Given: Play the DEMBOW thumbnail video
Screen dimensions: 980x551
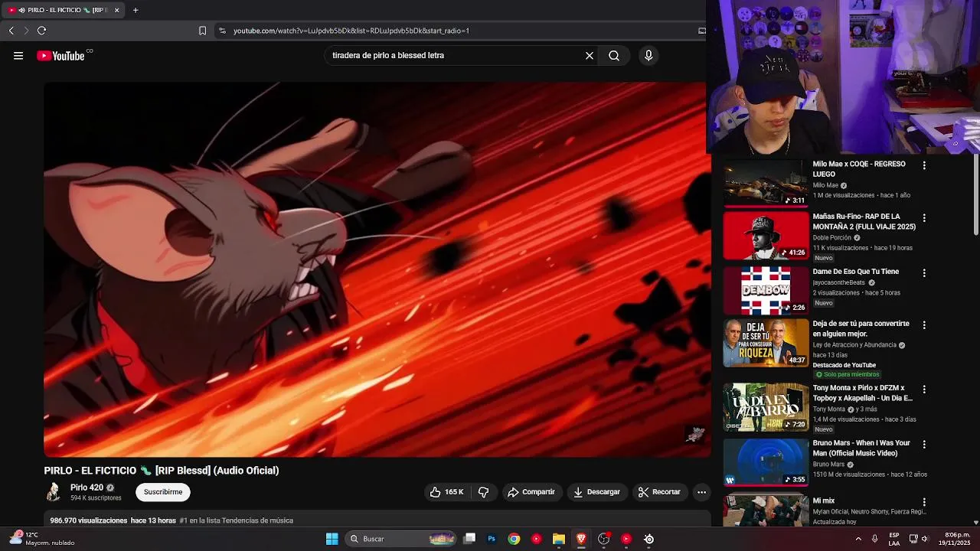Looking at the screenshot, I should coord(766,291).
